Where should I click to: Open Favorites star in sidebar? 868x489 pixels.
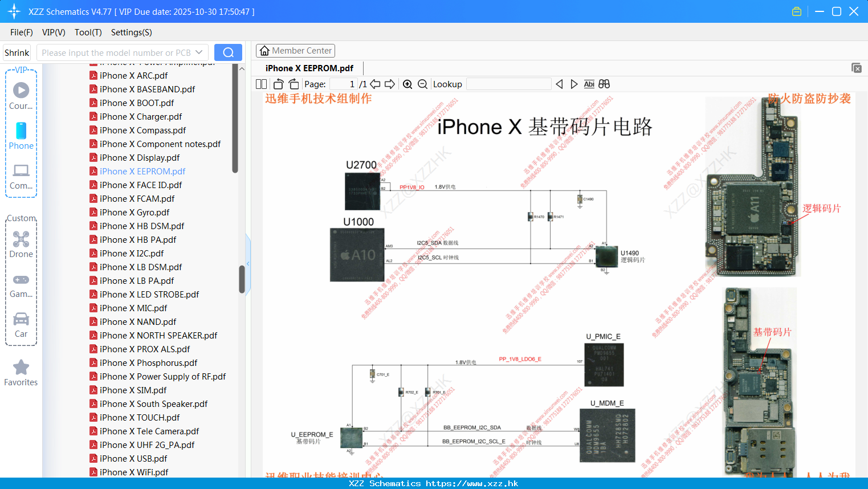click(x=21, y=373)
